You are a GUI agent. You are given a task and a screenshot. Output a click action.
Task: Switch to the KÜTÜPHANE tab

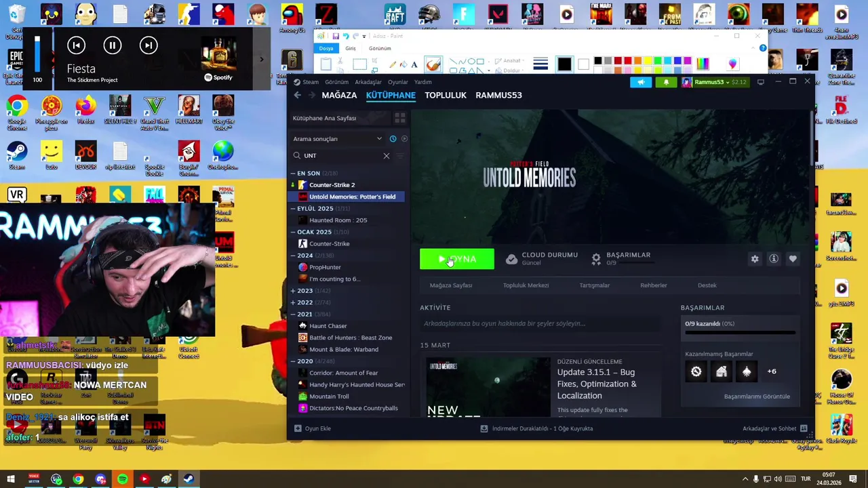coord(391,96)
